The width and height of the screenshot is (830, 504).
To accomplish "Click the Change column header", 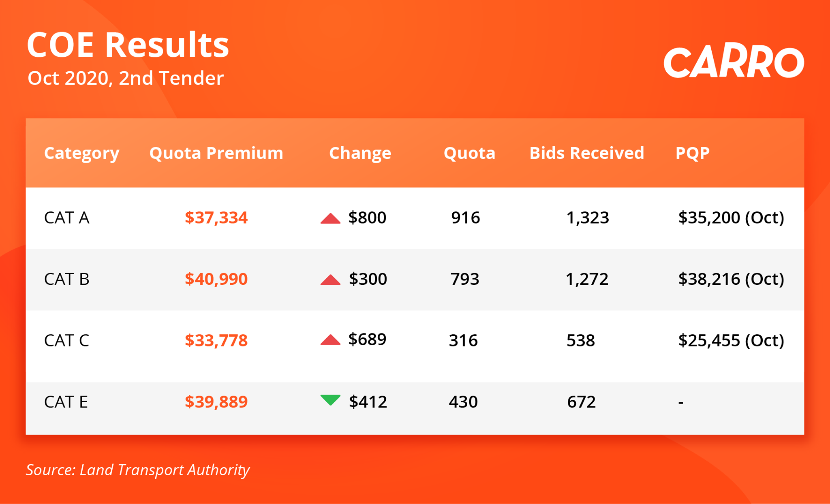I will (360, 154).
